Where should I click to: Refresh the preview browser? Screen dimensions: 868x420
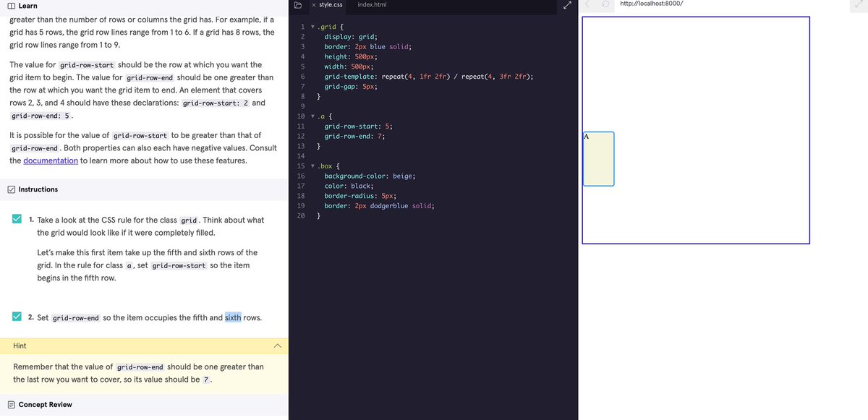pyautogui.click(x=605, y=4)
